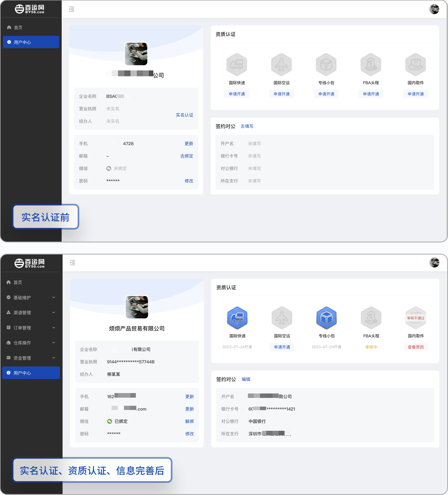Image resolution: width=448 pixels, height=495 pixels.
Task: Click 申请开通 under FBA头程
Action: coord(371,94)
